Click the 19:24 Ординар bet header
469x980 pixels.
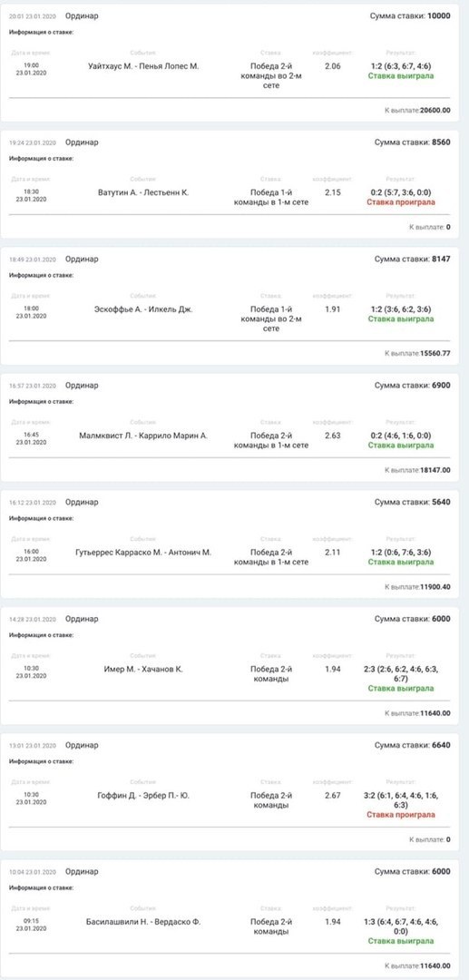[x=54, y=142]
